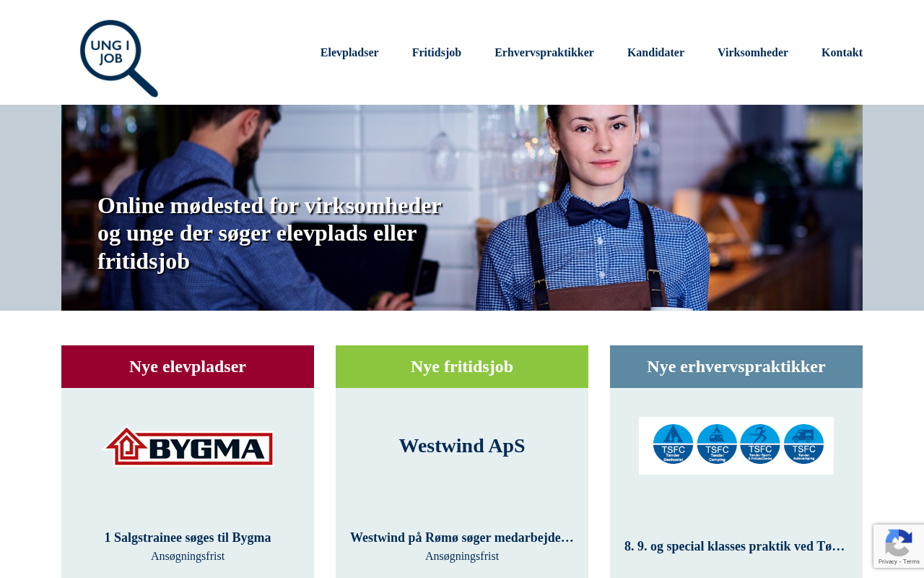Screen dimensions: 924x578
Task: Open Erhvervspraktikker in the navigation
Action: click(544, 53)
